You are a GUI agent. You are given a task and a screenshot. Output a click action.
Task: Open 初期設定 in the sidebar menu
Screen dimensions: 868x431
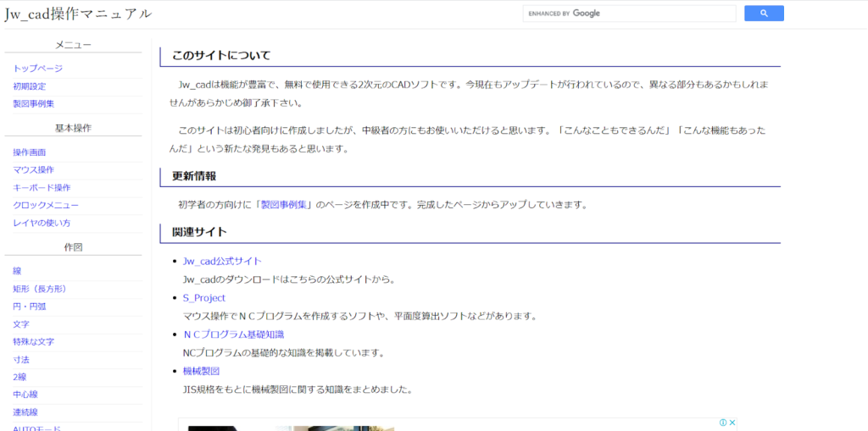(x=30, y=86)
